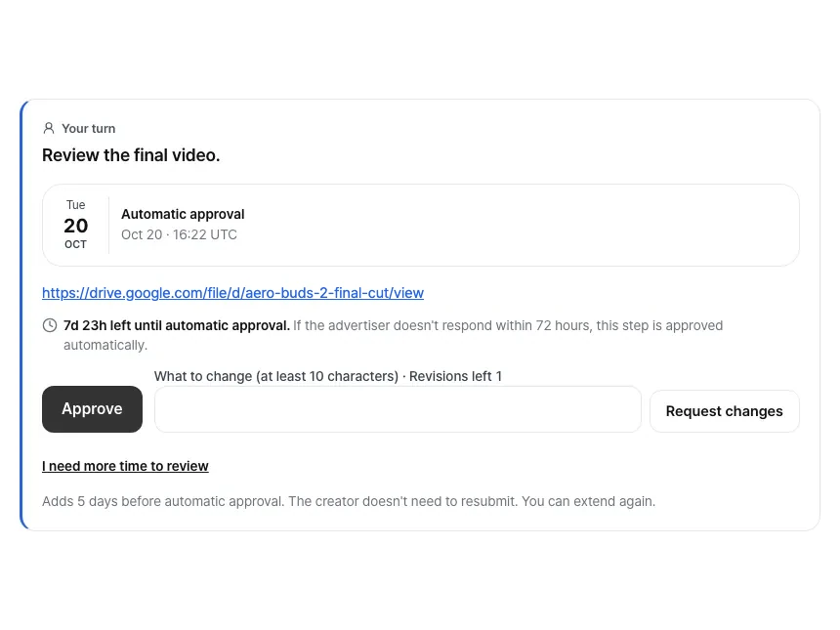Click the 'Revisions left 1' label
This screenshot has height=630, width=840.
coord(455,376)
